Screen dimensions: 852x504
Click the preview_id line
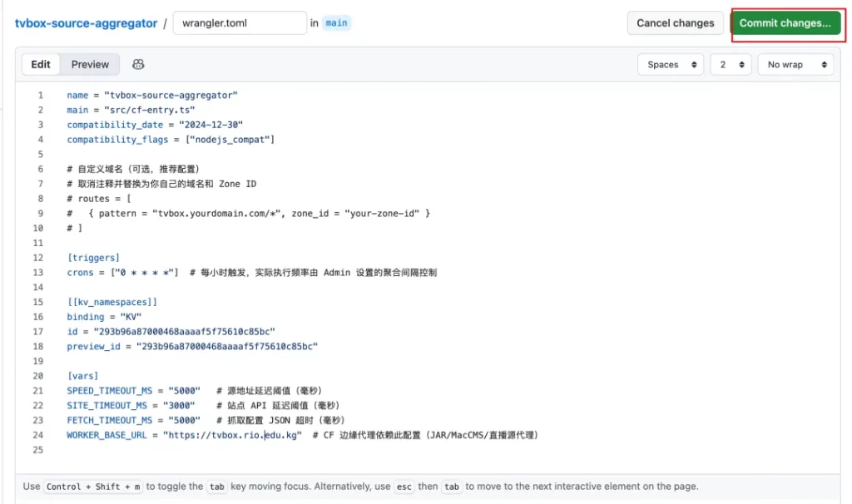(192, 347)
